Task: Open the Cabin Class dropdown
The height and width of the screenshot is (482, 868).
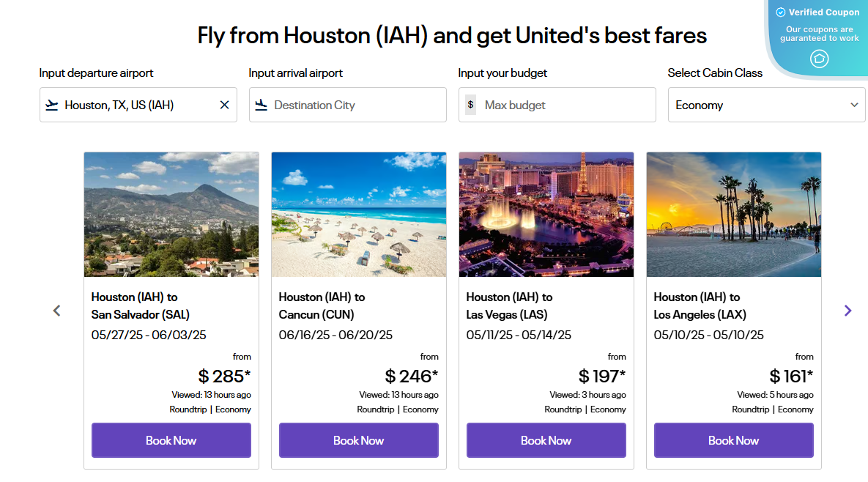Action: pos(766,105)
